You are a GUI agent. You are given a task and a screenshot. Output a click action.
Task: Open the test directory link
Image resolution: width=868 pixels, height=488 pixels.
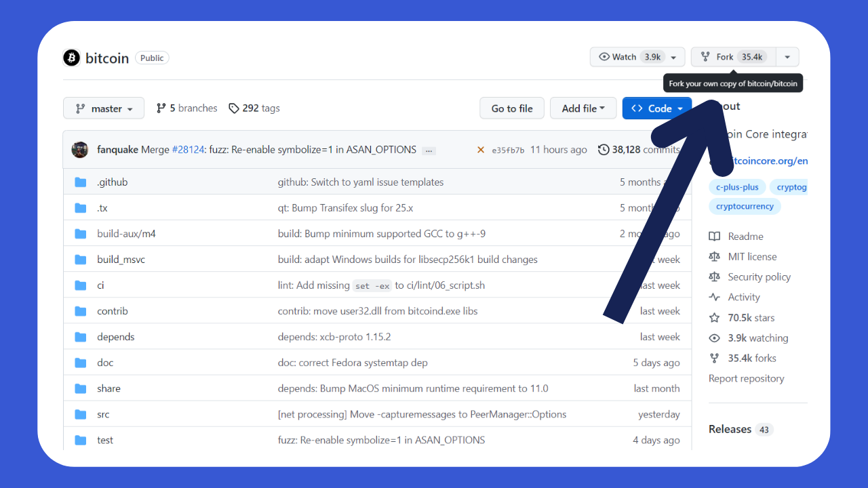(105, 440)
